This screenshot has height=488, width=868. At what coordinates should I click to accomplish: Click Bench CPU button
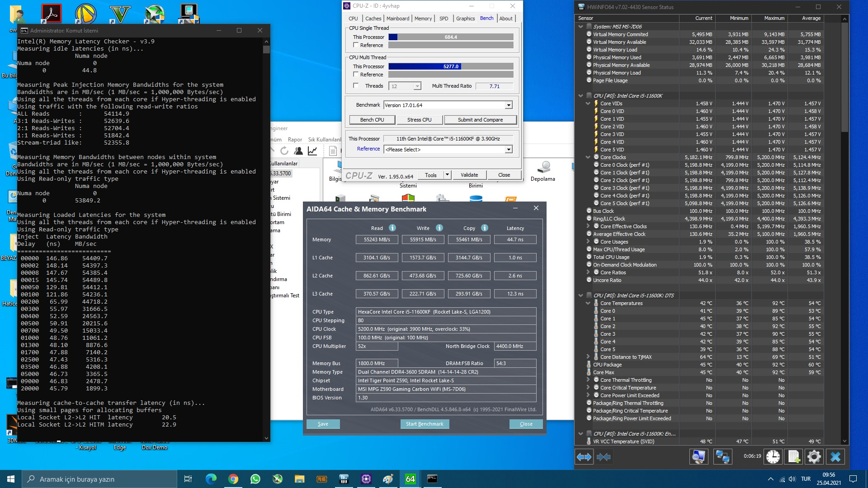372,120
